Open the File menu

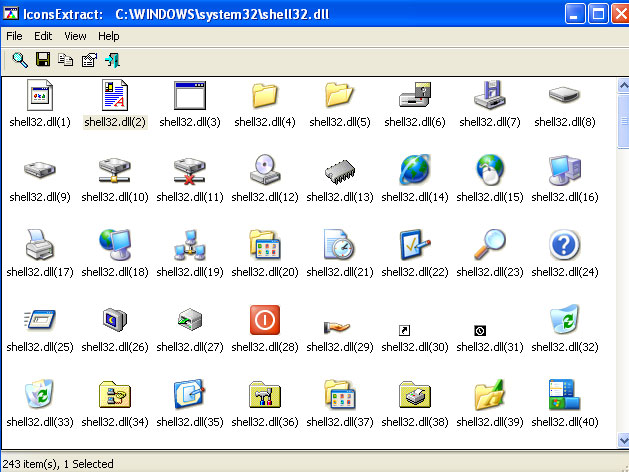14,36
